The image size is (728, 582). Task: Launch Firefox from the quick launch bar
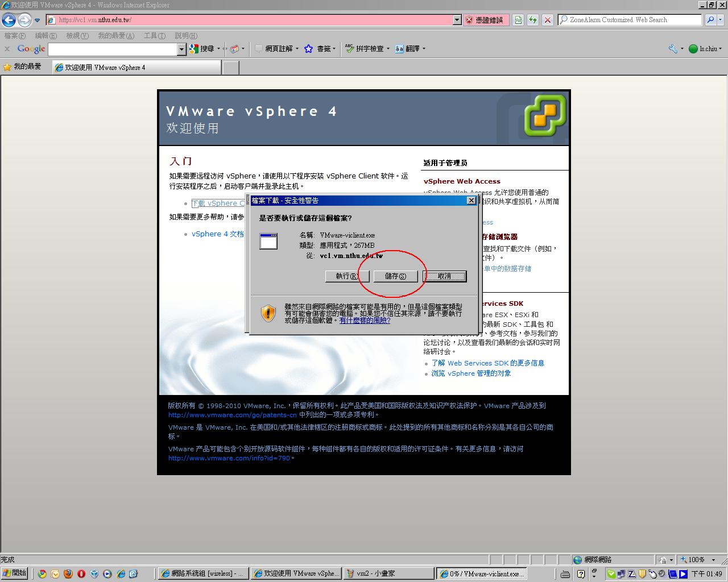tap(68, 573)
